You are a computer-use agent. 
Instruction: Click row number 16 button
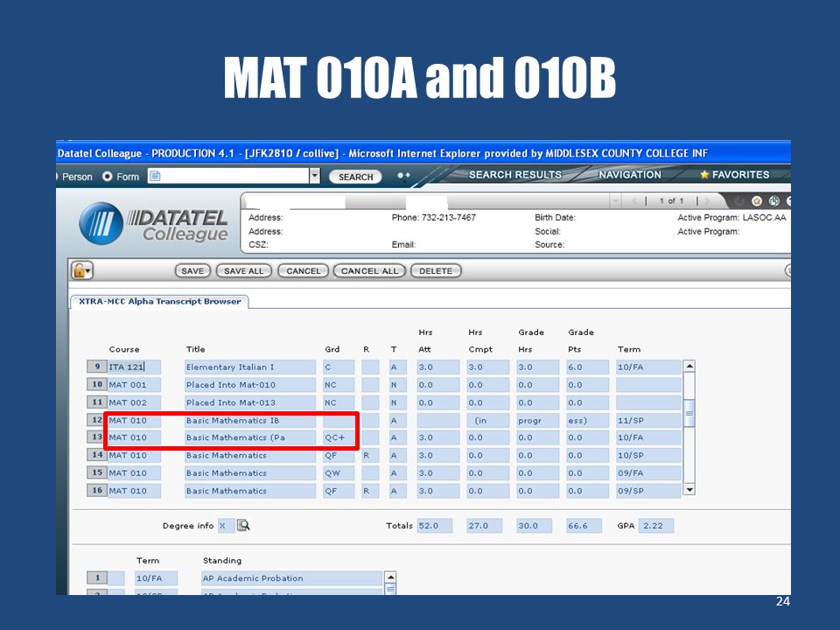pos(97,490)
